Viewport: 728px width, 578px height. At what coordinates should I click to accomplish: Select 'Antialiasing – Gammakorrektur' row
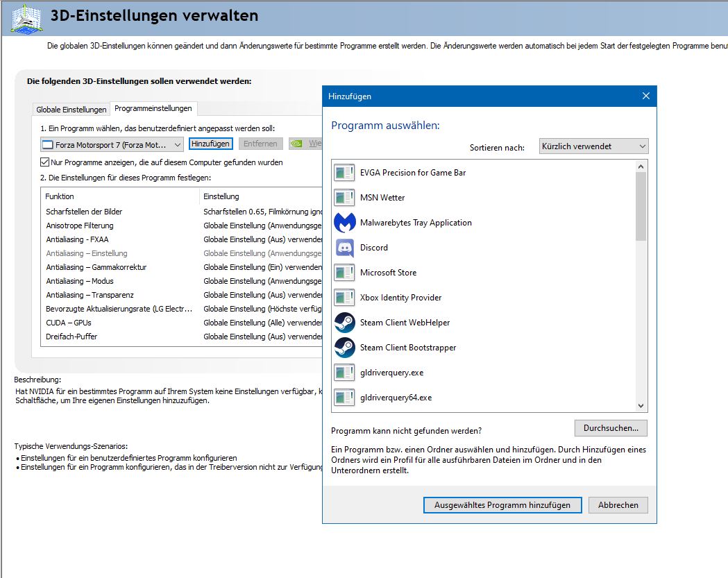pyautogui.click(x=182, y=267)
